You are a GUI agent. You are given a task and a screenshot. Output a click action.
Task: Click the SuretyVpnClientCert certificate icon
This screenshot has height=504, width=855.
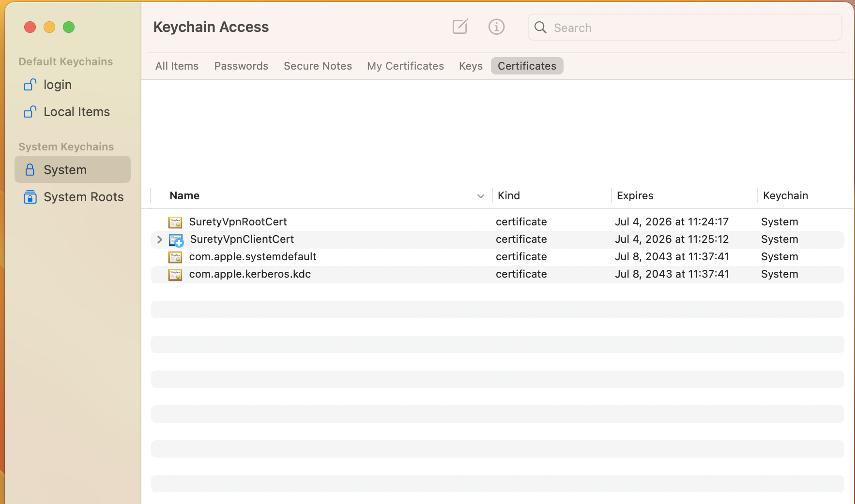tap(176, 240)
